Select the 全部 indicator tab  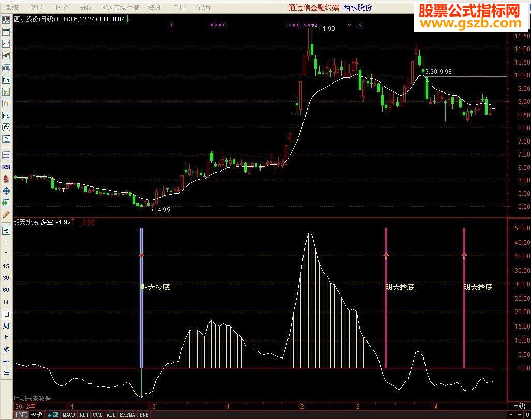(x=53, y=415)
